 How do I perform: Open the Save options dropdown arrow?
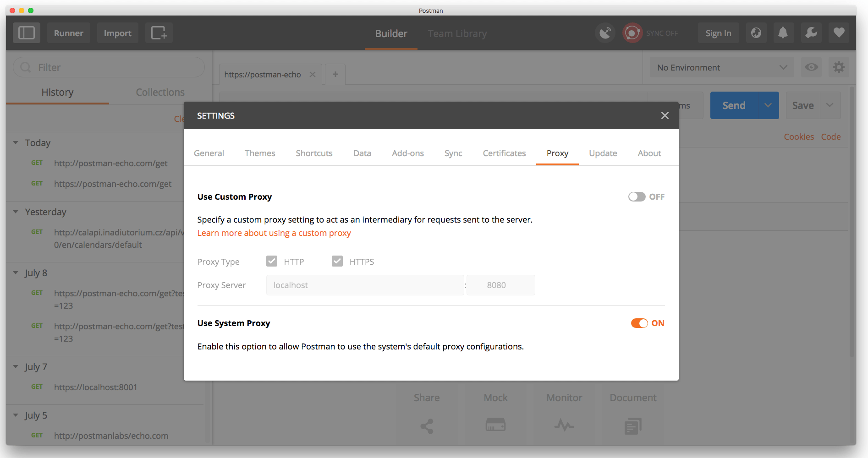pyautogui.click(x=830, y=105)
